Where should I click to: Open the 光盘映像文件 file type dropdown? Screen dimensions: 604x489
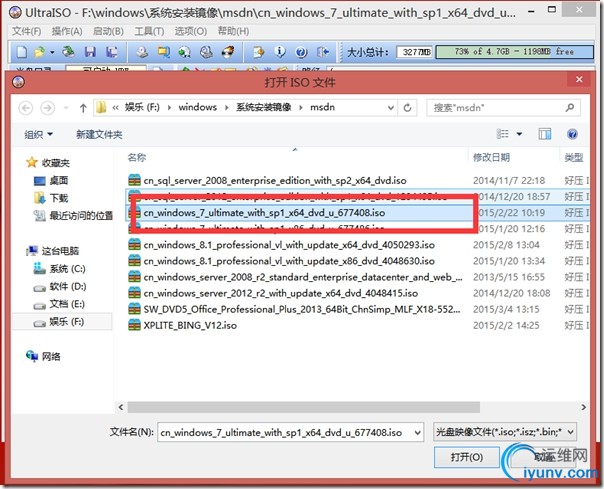(505, 432)
